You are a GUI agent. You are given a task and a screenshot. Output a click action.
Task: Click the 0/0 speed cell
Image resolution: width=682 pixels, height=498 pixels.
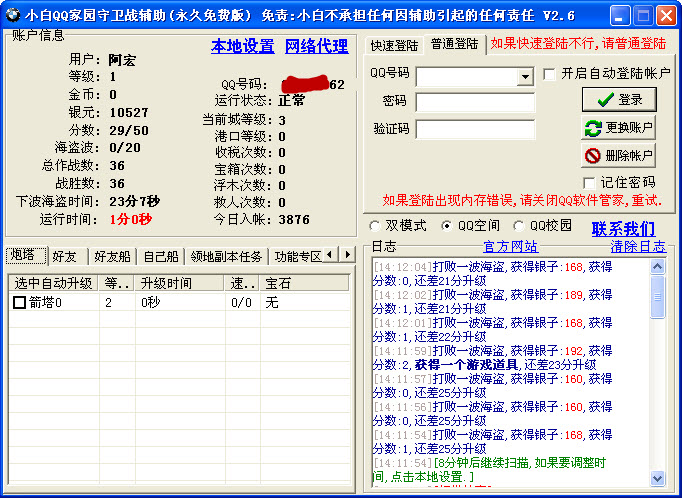point(241,303)
